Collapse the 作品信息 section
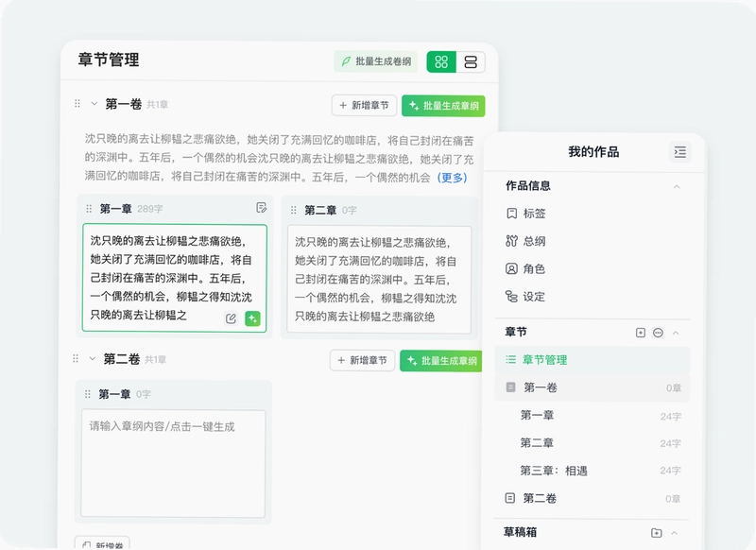Image resolution: width=756 pixels, height=550 pixels. [677, 186]
